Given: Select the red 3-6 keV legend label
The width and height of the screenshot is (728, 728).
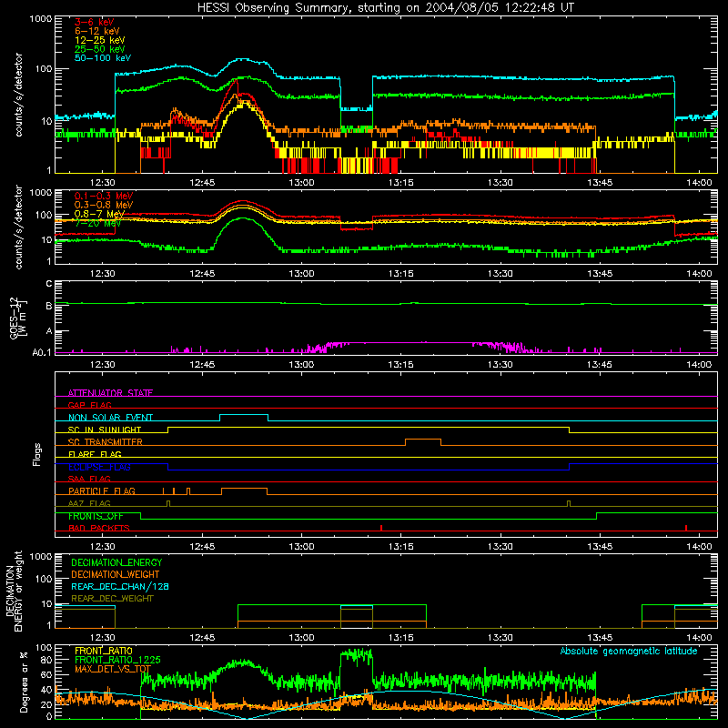Looking at the screenshot, I should [94, 22].
